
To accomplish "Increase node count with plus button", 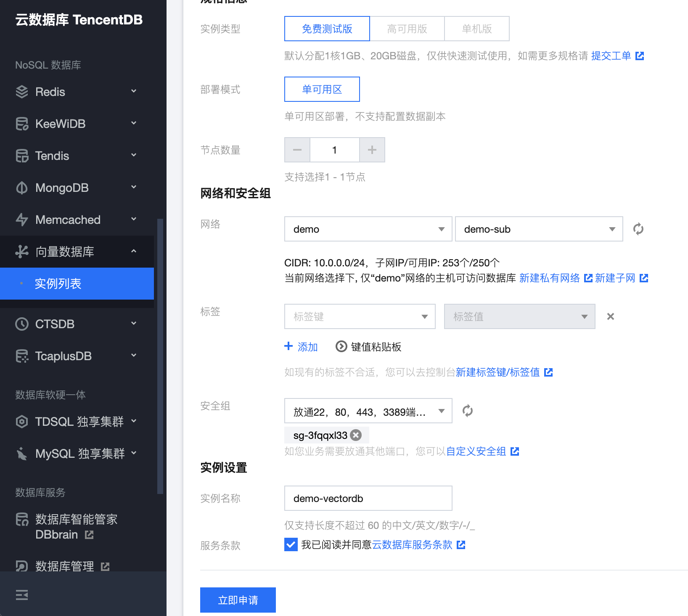I will click(x=372, y=150).
